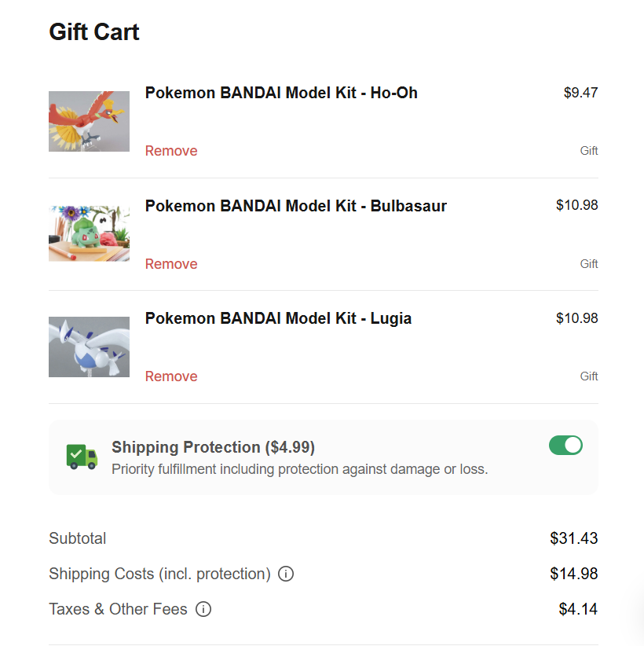Click the green shipping truck icon
The height and width of the screenshot is (646, 644).
[82, 457]
